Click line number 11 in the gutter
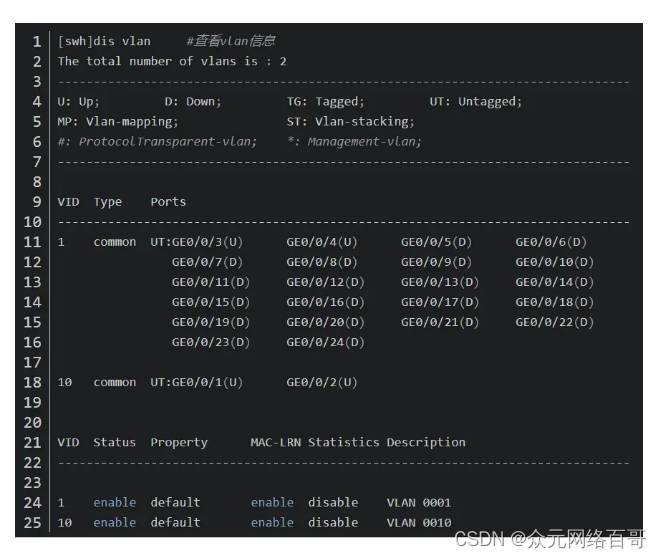 [x=33, y=242]
